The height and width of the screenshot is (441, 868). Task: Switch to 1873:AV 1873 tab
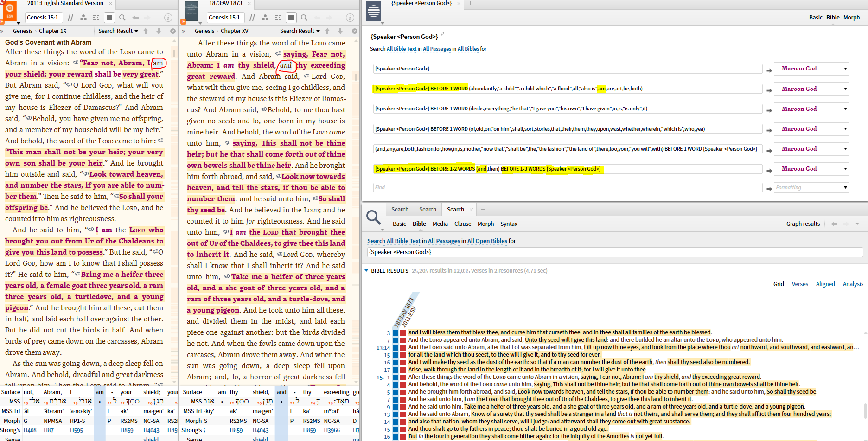point(225,3)
